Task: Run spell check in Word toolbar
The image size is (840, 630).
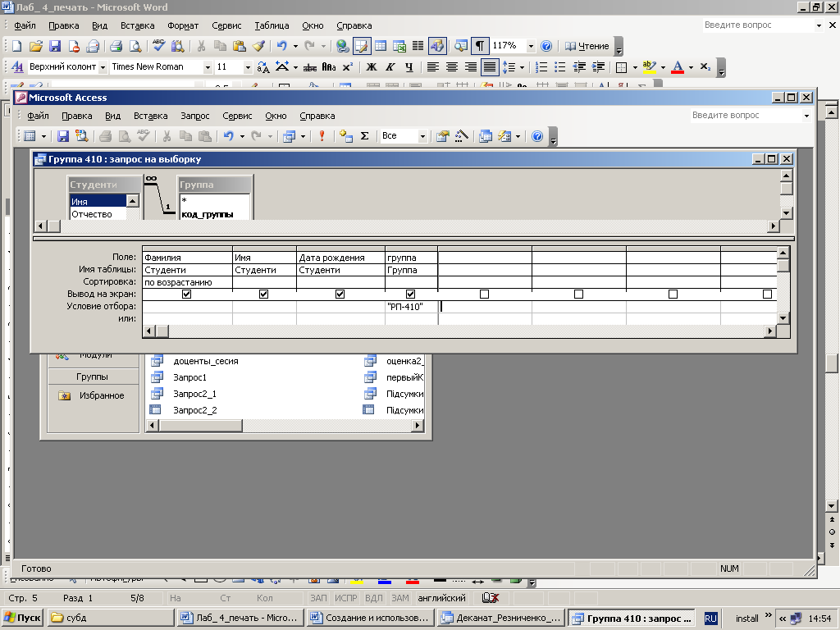Action: [x=158, y=46]
